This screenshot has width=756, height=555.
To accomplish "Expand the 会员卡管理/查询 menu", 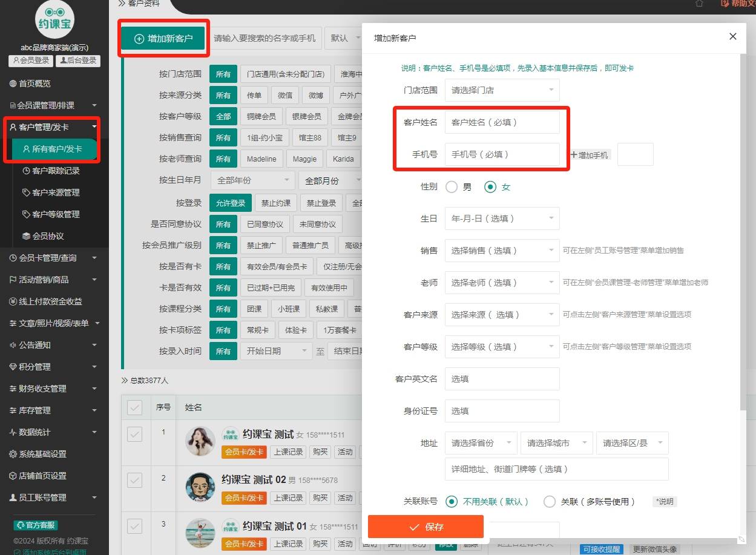I will 53,258.
